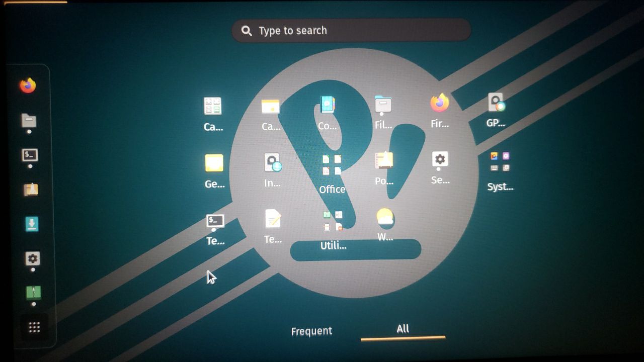
Task: Open Settings from the app grid
Action: tap(440, 159)
